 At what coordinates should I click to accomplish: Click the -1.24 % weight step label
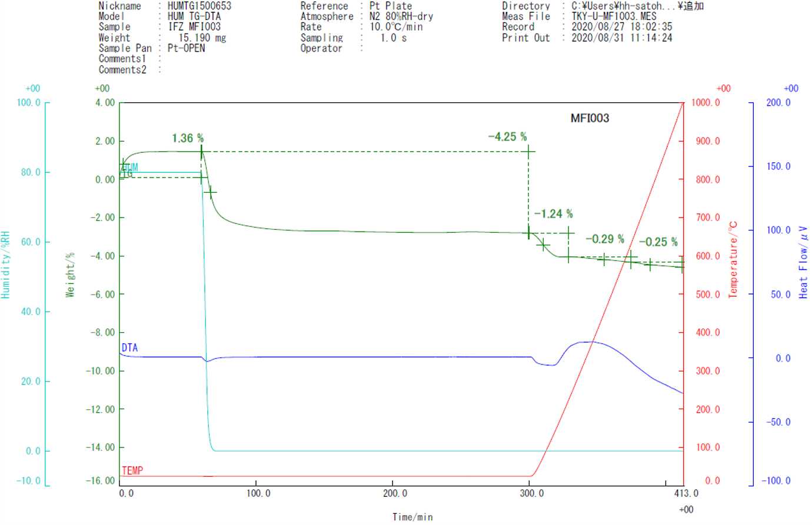(x=553, y=214)
